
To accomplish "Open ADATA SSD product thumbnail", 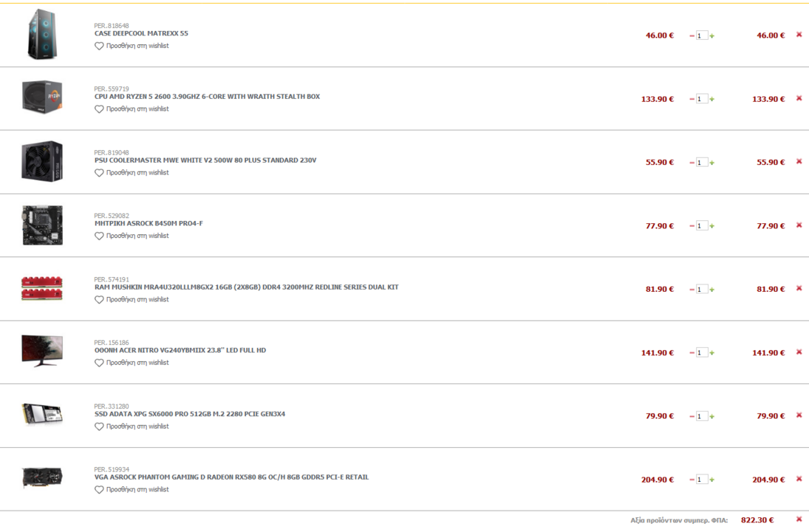I will [x=42, y=415].
